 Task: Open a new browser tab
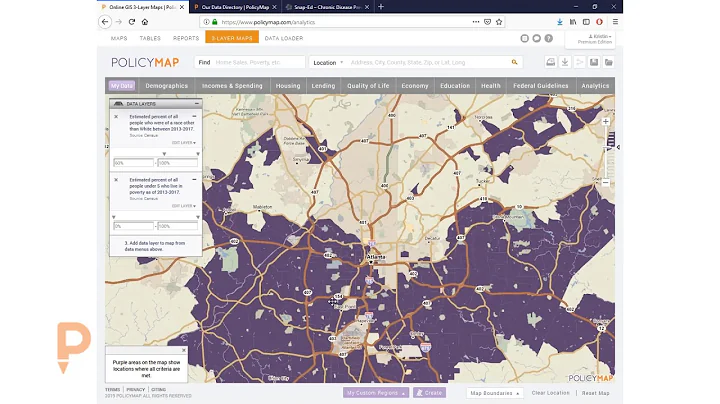click(x=381, y=6)
